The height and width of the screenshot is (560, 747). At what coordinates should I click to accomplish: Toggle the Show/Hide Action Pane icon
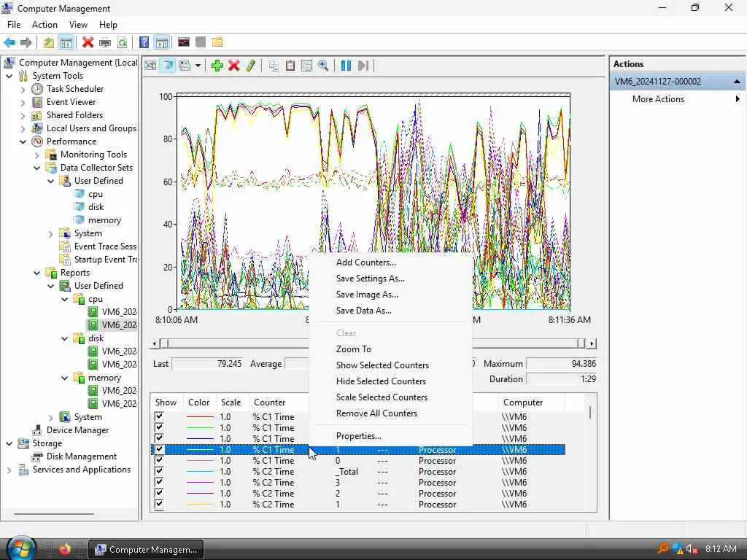162,42
